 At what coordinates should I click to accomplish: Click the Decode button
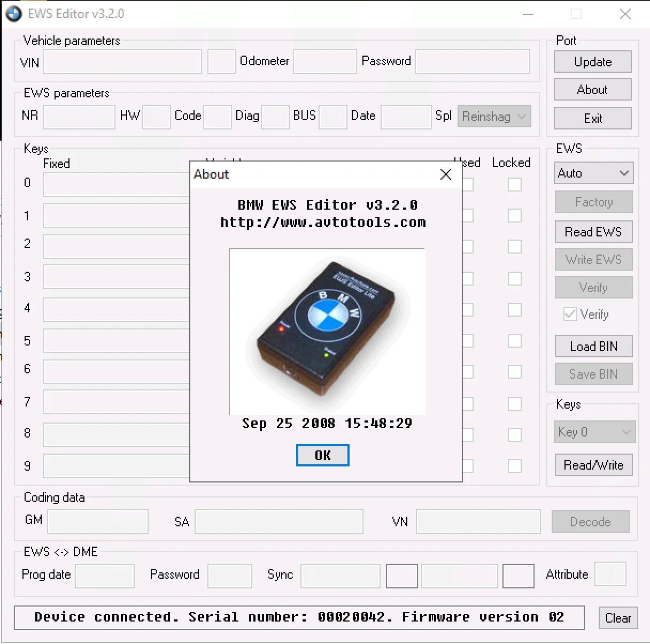[x=591, y=522]
